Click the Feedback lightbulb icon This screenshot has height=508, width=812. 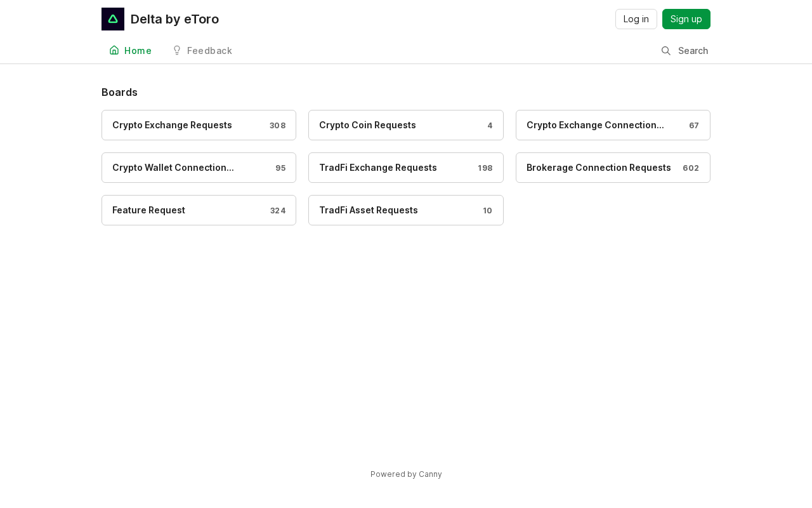(x=177, y=50)
